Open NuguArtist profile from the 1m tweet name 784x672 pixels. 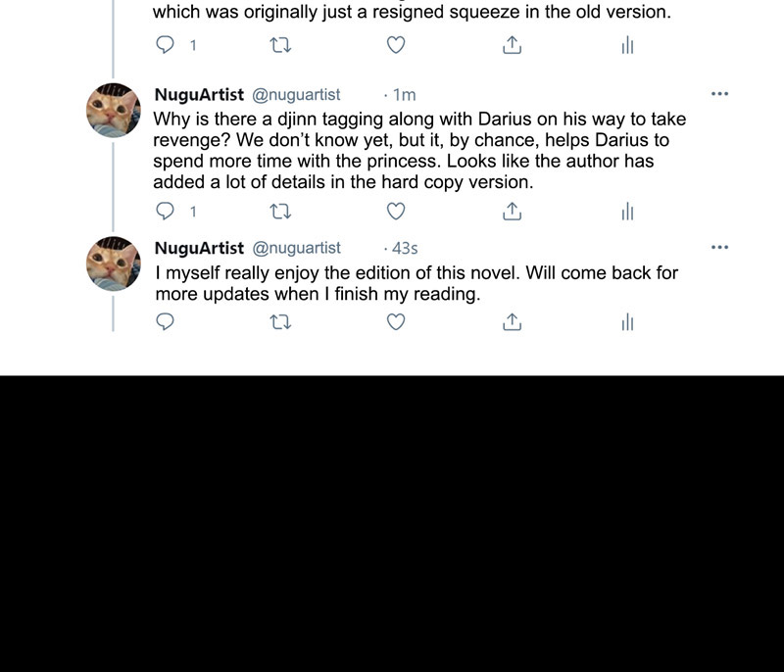click(x=199, y=95)
